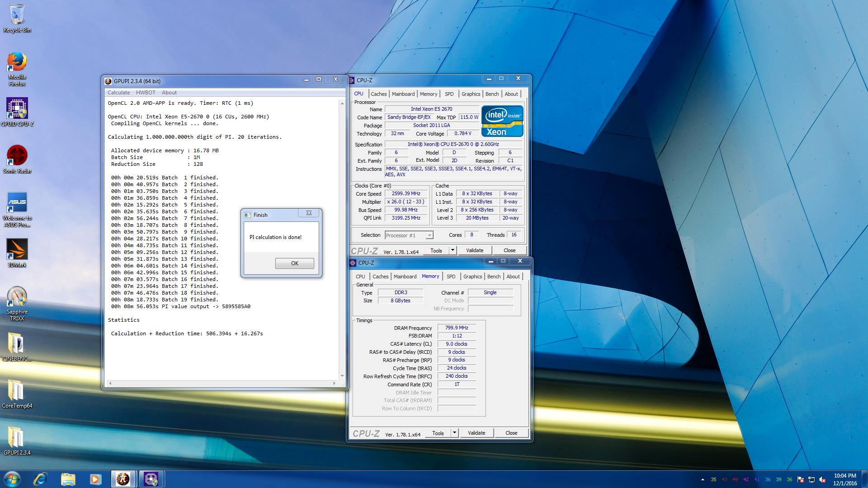Switch to CPU tab in bottom CPU-Z

click(x=360, y=277)
